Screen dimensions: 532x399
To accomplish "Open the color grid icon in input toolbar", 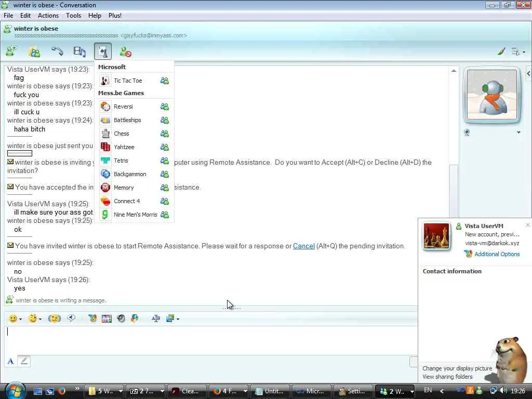I will click(107, 318).
